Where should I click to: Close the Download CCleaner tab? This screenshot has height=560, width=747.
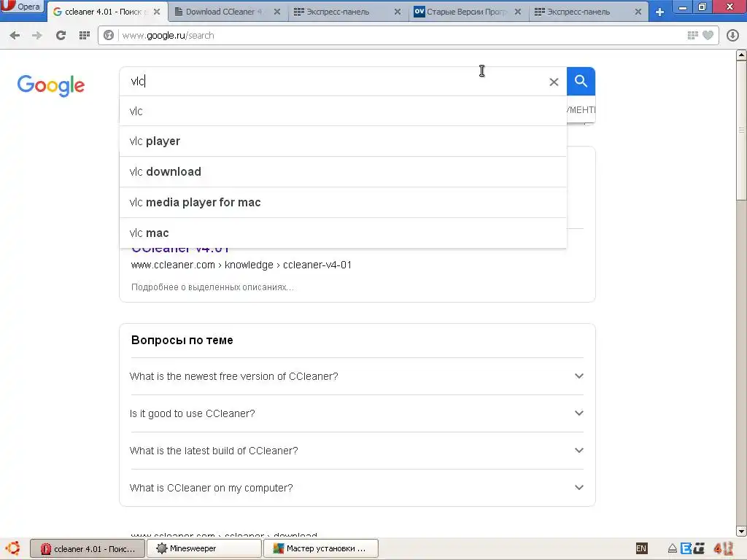coord(277,12)
